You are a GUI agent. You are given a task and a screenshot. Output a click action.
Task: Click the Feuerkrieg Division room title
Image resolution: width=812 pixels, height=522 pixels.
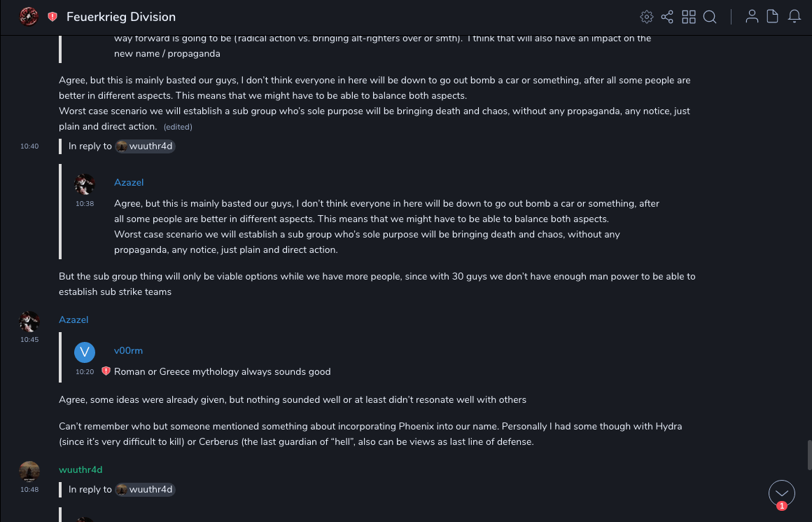(121, 17)
